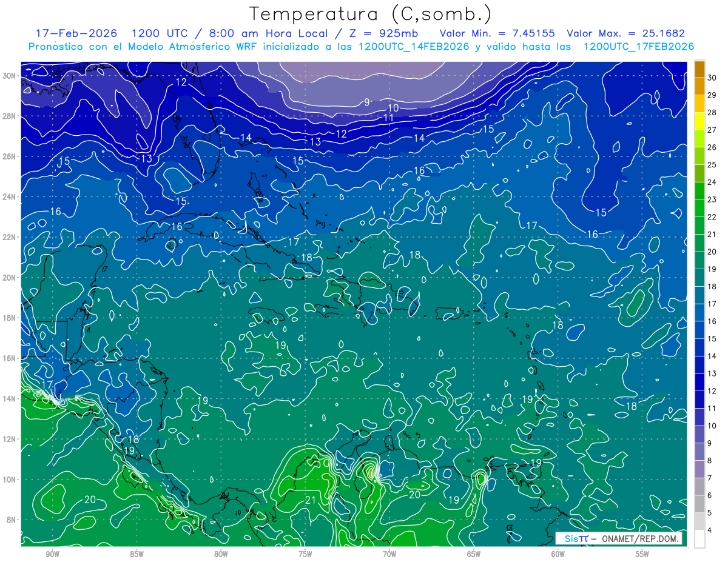
Task: Click the title 'Temperatura (C,somb.)'
Action: click(x=371, y=13)
